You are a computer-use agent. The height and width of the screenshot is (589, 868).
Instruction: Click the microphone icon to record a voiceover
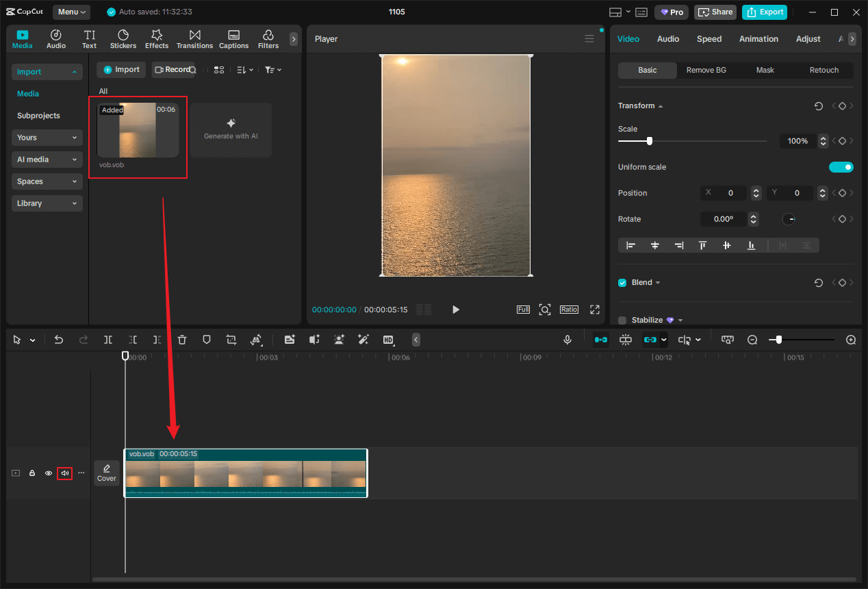tap(567, 339)
